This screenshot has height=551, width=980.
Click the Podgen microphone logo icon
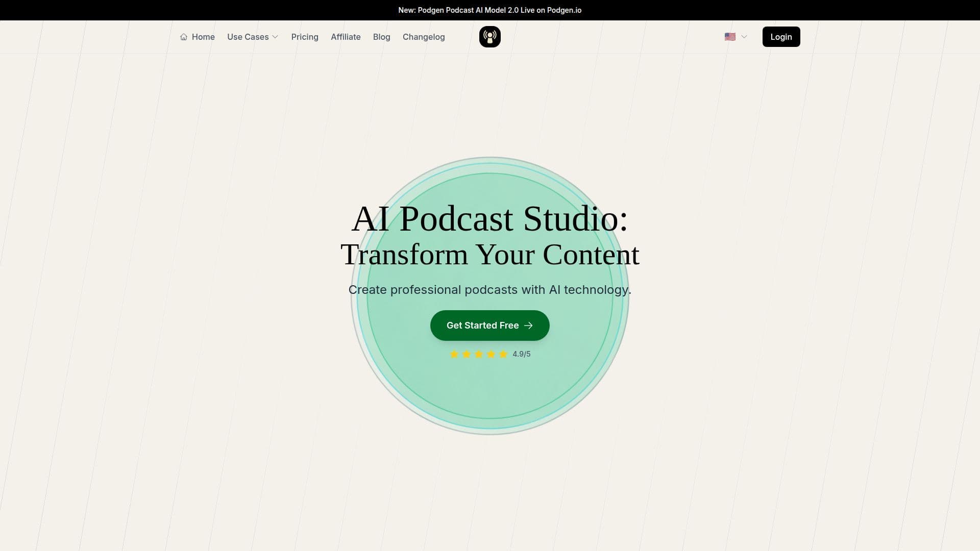click(x=489, y=37)
